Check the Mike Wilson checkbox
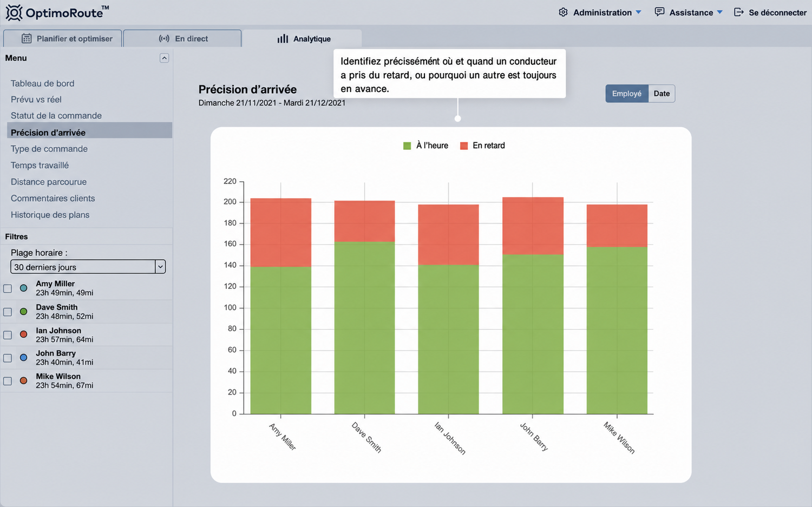 (x=8, y=381)
